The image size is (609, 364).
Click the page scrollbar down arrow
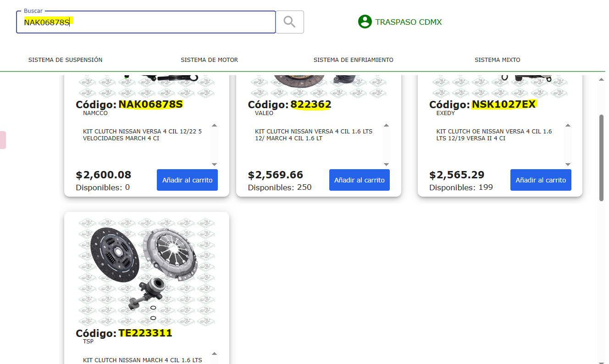[x=602, y=361]
